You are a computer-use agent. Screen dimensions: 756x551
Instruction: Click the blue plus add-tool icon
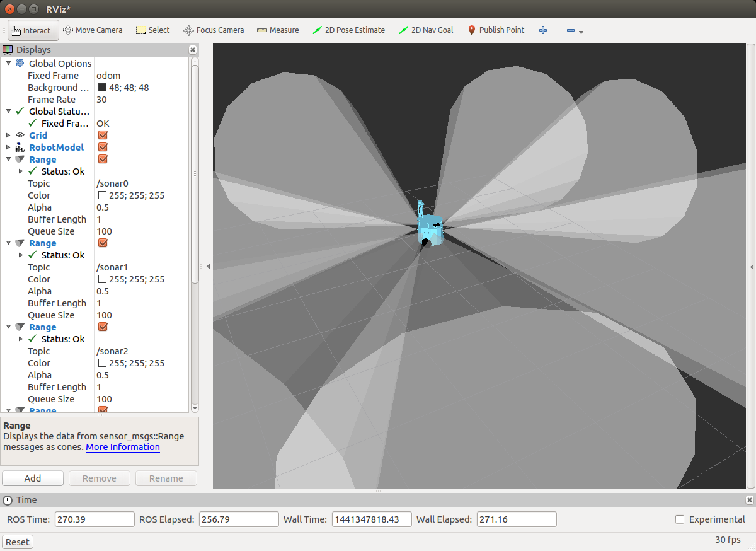point(543,30)
